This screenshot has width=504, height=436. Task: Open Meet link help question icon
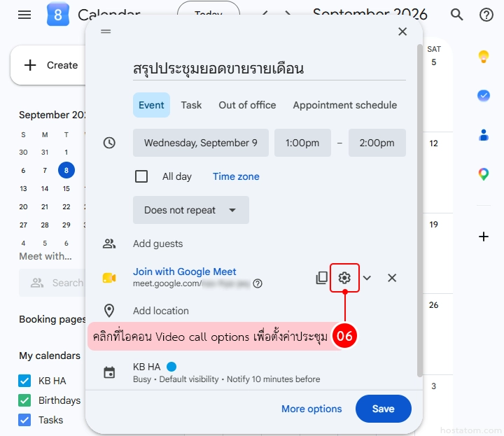tap(258, 283)
